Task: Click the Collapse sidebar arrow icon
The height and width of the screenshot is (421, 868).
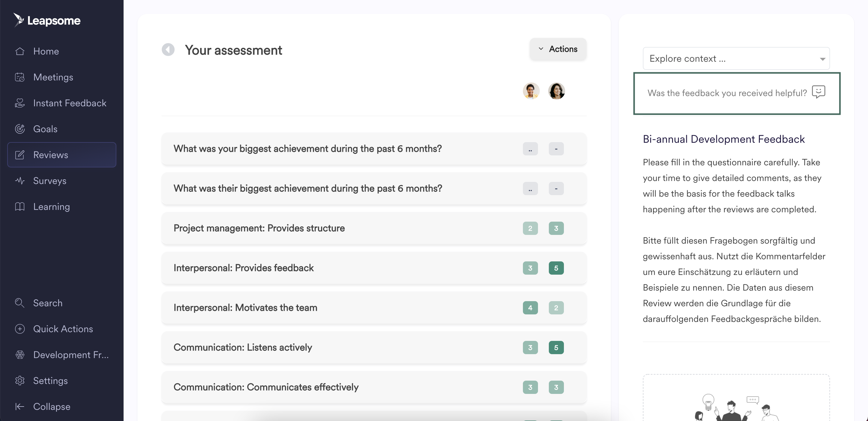Action: (x=20, y=407)
